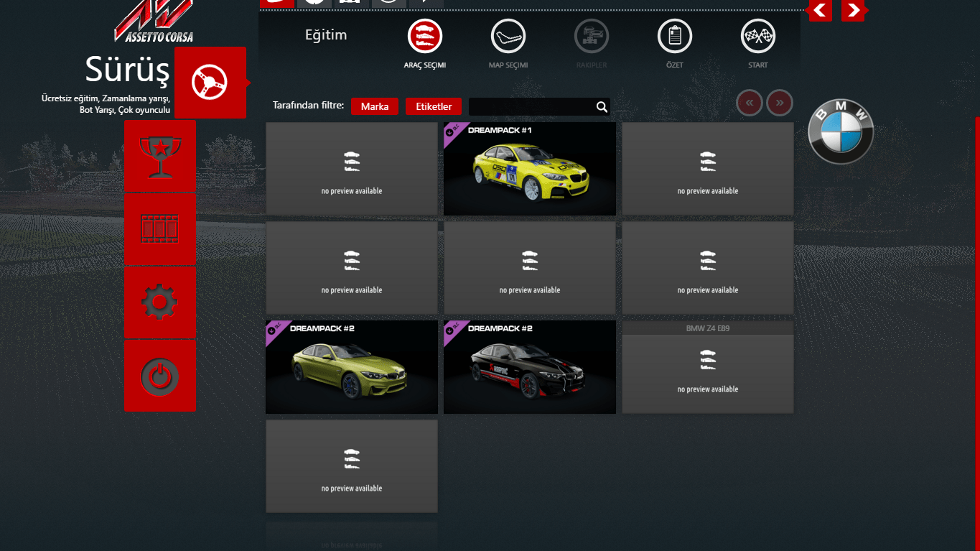
Task: Click the BMW brand logo
Action: pos(841,132)
